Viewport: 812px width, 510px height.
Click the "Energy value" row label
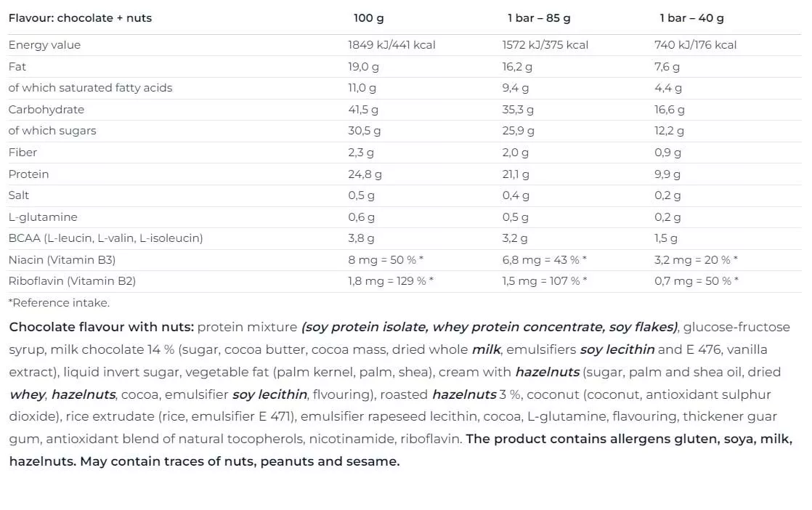(44, 45)
